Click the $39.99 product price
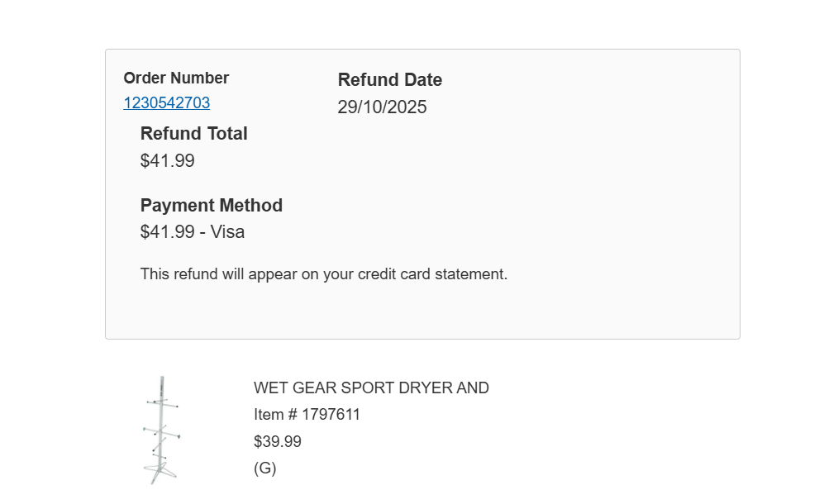 277,442
